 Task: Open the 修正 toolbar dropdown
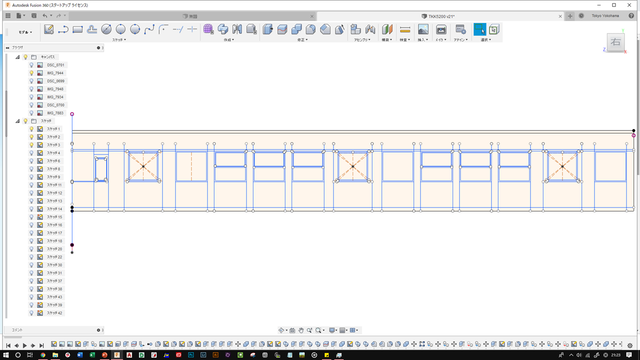click(x=302, y=40)
